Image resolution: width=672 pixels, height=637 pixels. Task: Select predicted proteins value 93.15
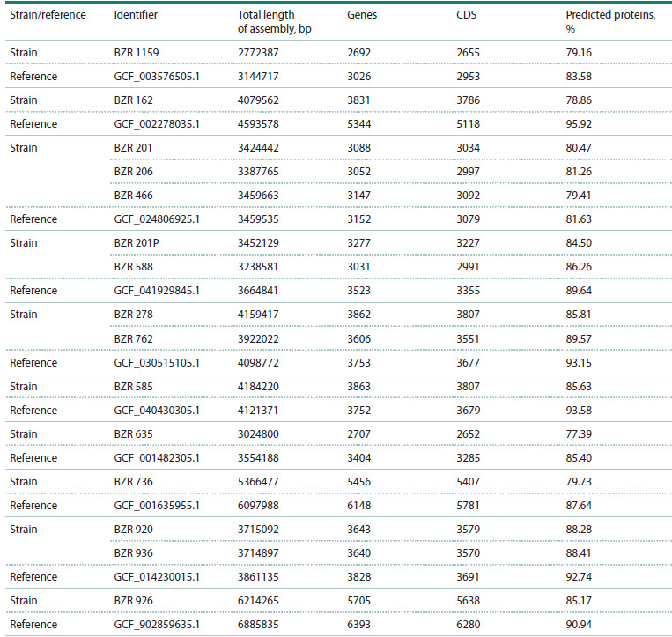[x=579, y=363]
